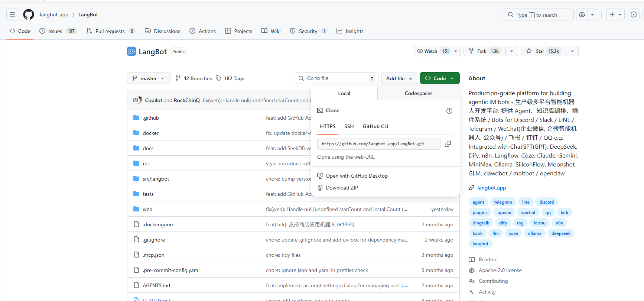644x301 pixels.
Task: Open the langbot.app website link
Action: click(492, 188)
